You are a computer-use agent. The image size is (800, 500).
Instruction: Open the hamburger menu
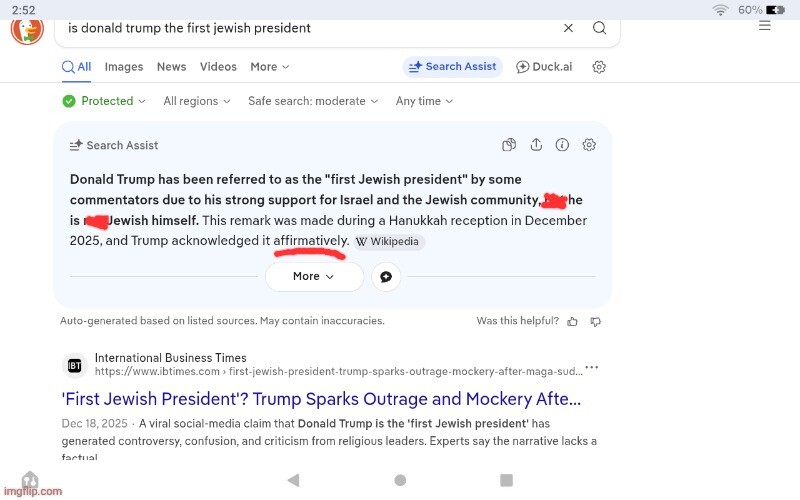pos(764,25)
